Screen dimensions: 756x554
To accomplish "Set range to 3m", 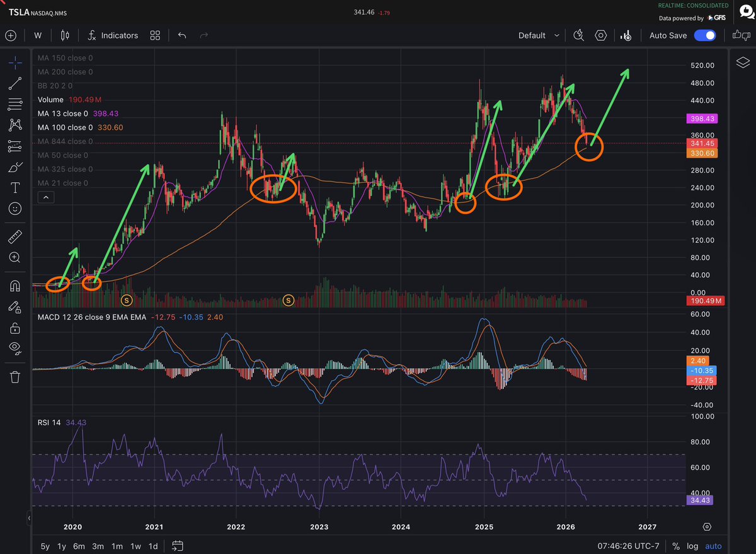I will pyautogui.click(x=98, y=546).
